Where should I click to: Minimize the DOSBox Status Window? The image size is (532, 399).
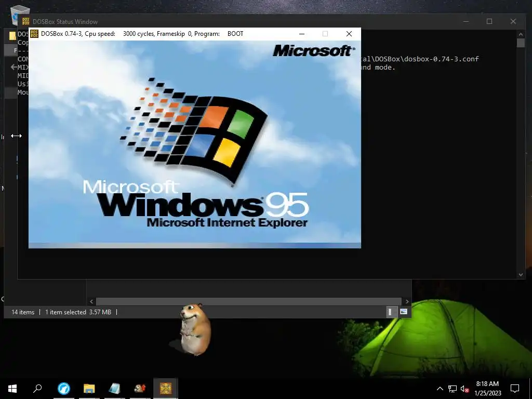[x=466, y=21]
